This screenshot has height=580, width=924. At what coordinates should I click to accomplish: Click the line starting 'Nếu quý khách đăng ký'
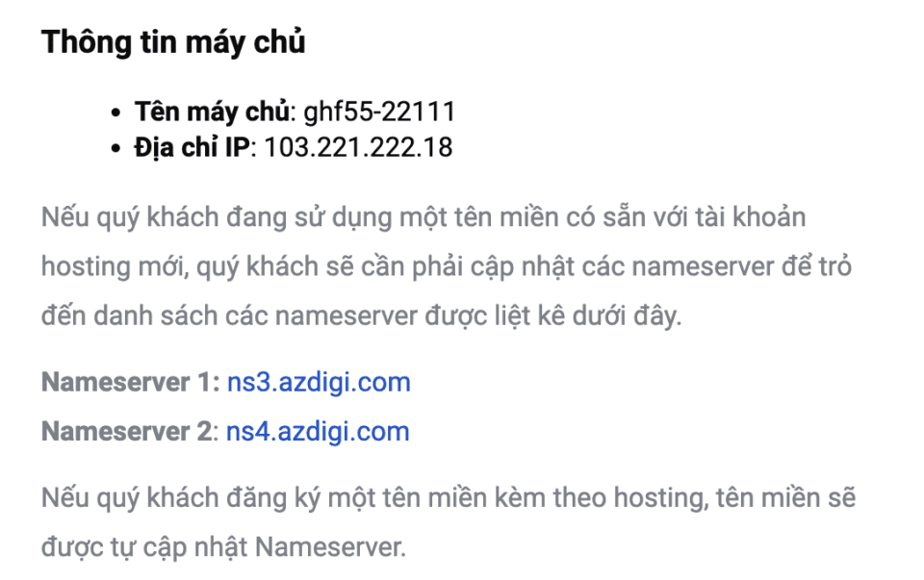click(x=449, y=498)
